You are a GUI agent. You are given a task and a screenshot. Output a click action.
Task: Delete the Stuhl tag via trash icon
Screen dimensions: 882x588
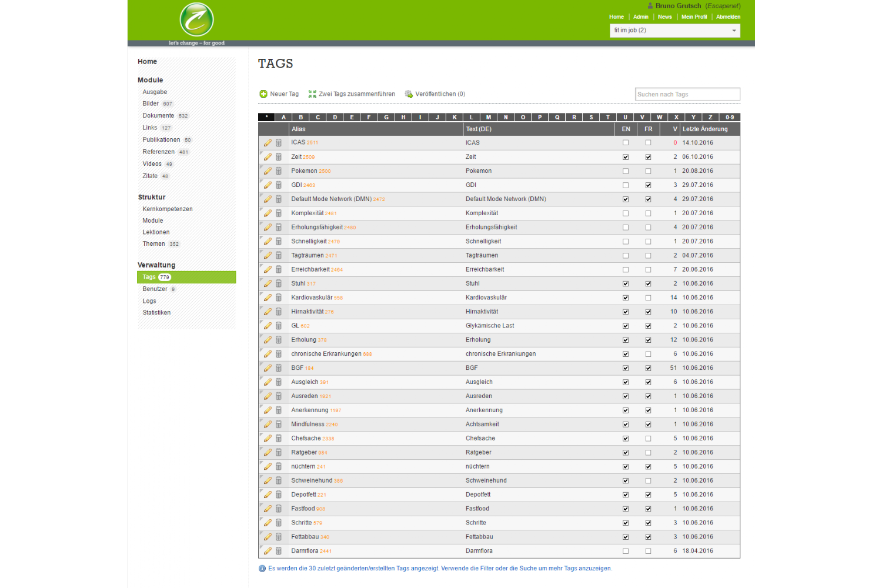tap(279, 283)
